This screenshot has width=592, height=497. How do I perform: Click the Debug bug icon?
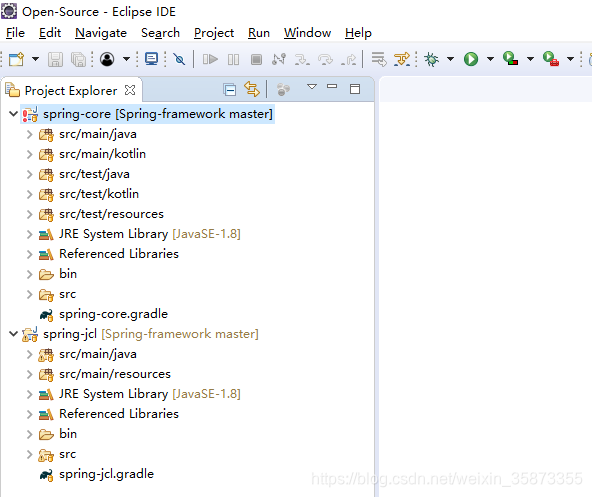coord(431,59)
